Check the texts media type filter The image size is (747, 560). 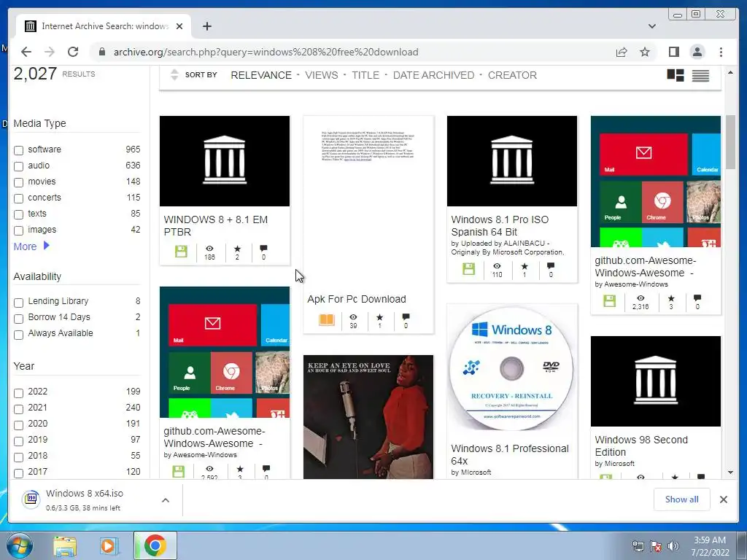tap(18, 214)
